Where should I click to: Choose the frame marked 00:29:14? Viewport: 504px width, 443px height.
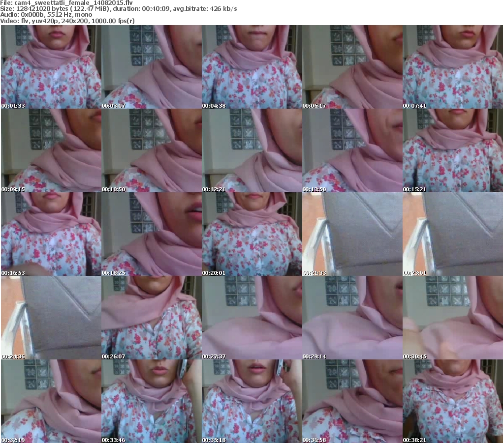coord(352,318)
